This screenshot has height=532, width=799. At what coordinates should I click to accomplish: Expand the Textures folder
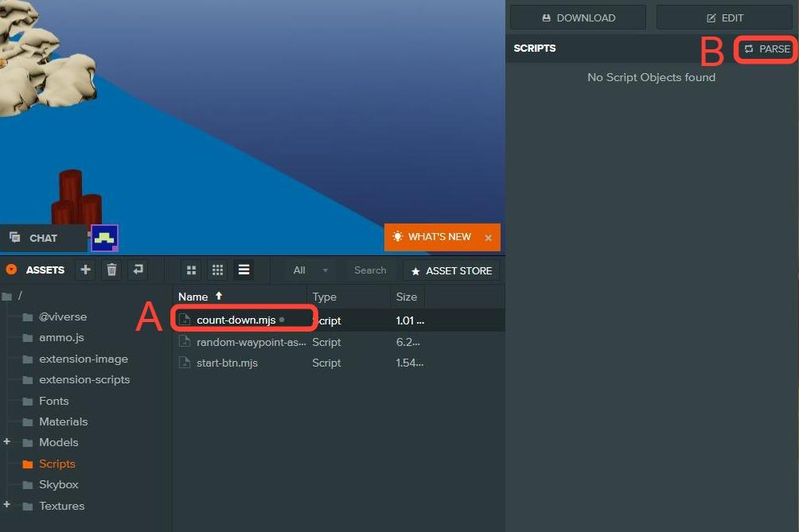(7, 506)
